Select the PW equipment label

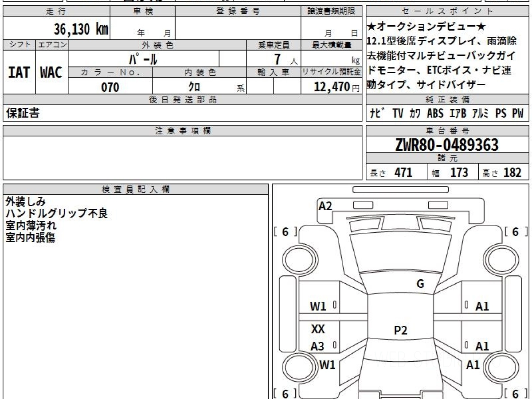518,113
